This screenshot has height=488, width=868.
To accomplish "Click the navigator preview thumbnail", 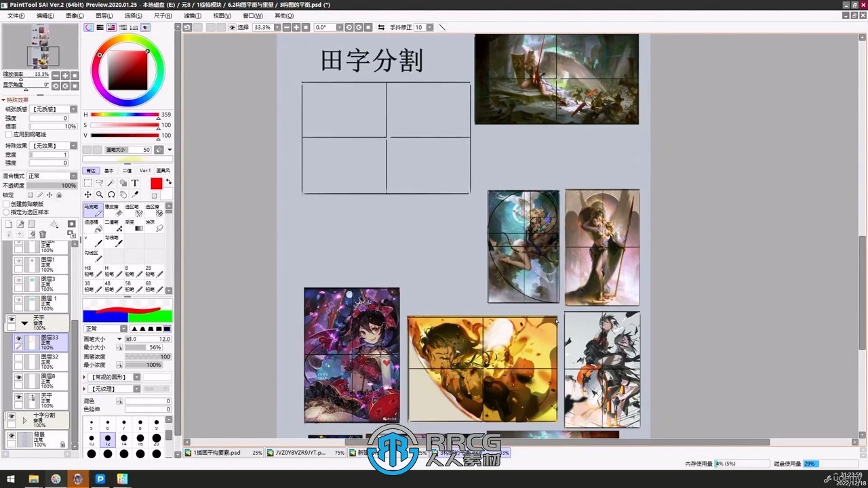I will (x=40, y=46).
